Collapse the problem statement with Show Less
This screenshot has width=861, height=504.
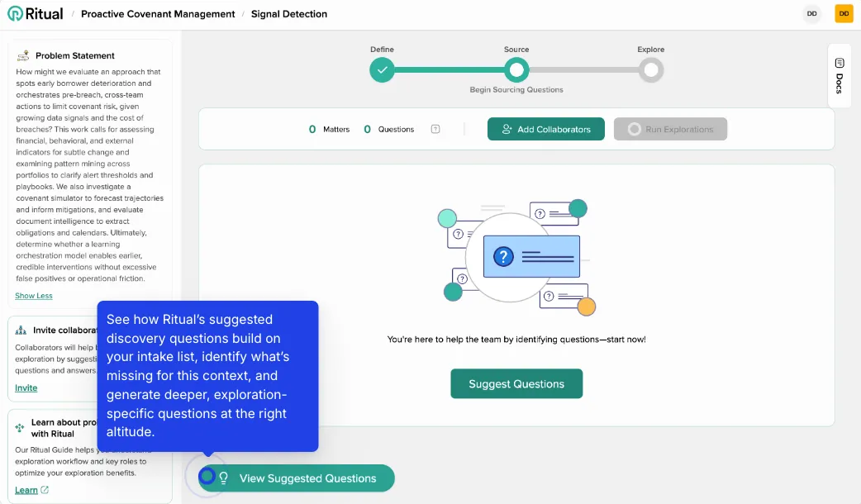(33, 295)
